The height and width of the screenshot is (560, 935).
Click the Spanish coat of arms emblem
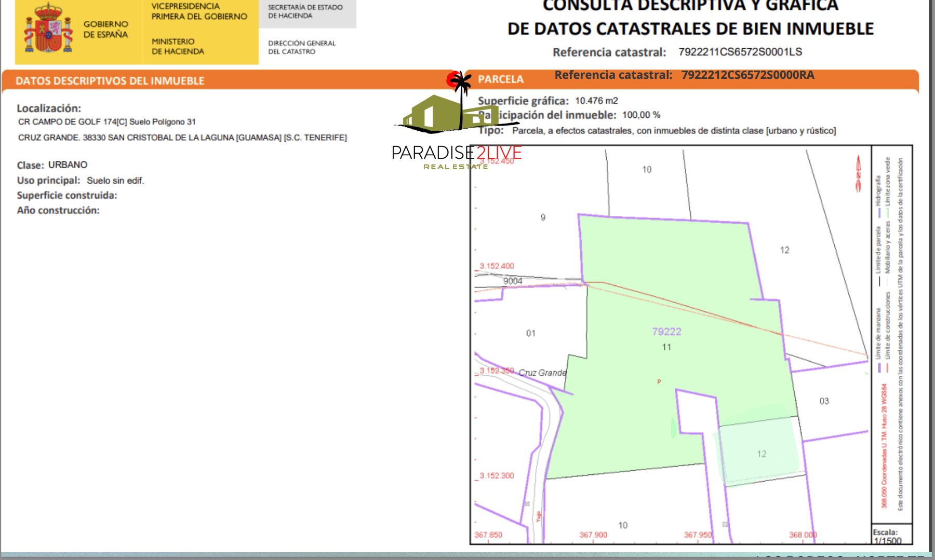click(x=48, y=28)
